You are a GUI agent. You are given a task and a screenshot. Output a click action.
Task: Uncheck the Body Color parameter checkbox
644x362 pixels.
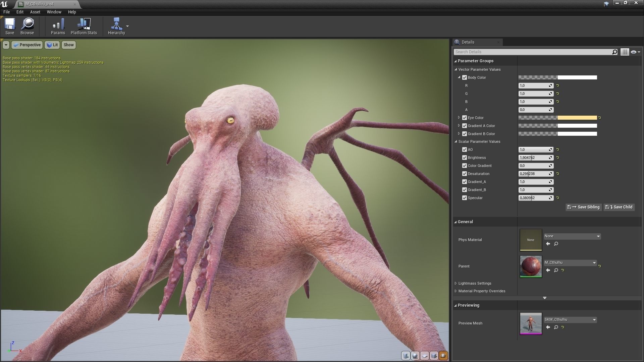465,77
